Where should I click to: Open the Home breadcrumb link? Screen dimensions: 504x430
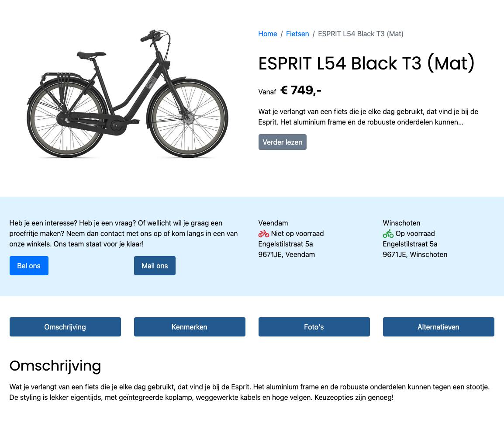click(x=267, y=34)
